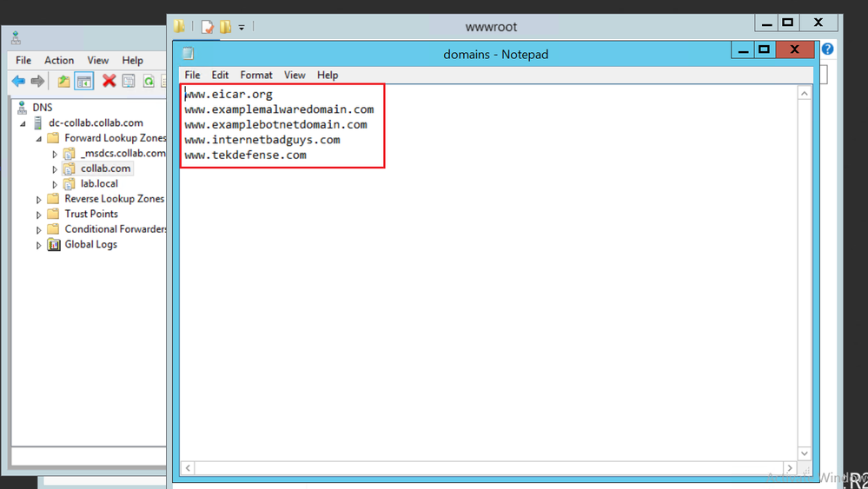Open the Help menu in Notepad
Screen dimensions: 868x489
click(328, 75)
